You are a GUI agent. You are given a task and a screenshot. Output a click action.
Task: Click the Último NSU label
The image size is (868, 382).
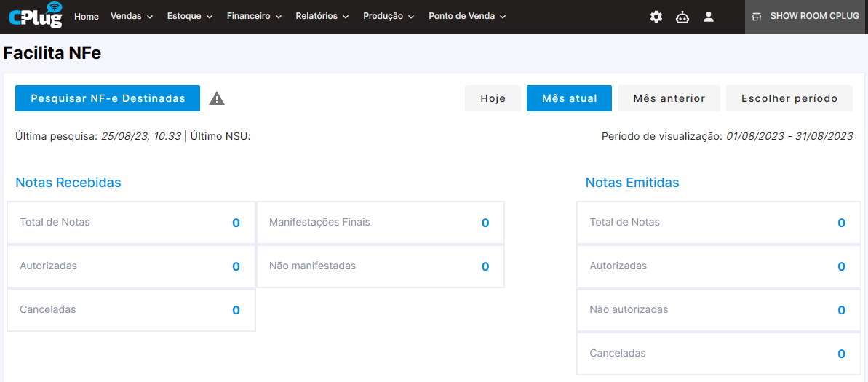tap(220, 136)
